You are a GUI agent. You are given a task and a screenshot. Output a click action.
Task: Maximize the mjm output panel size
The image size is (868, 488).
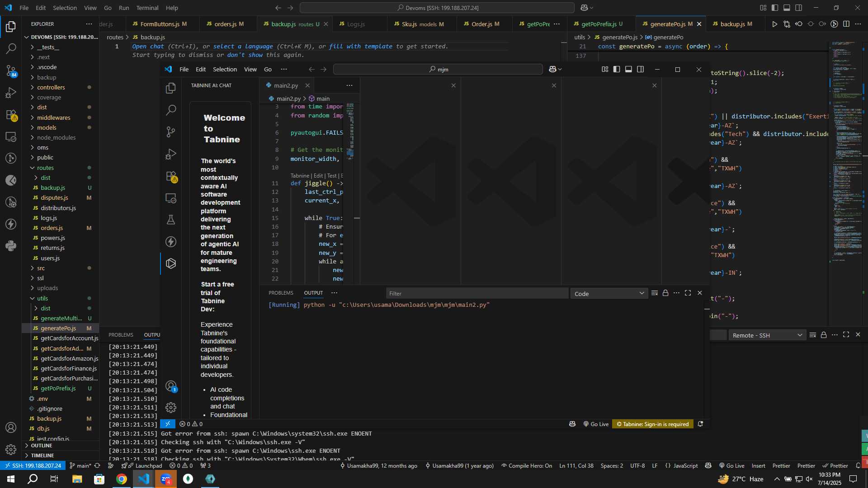[688, 293]
